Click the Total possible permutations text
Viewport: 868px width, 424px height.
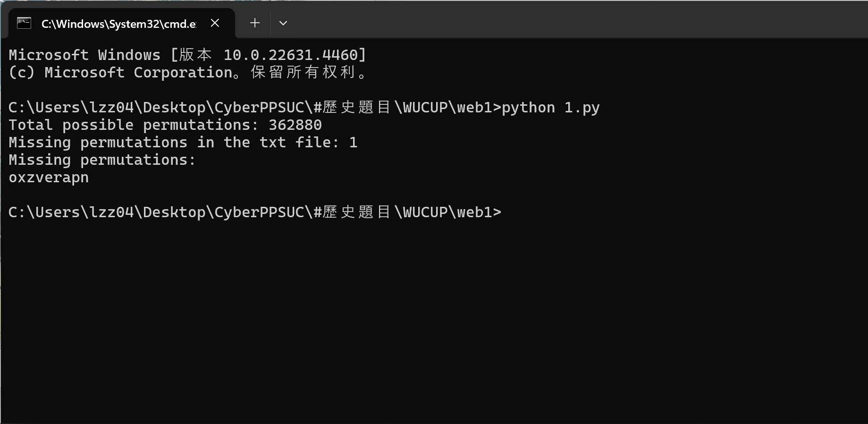coord(134,125)
